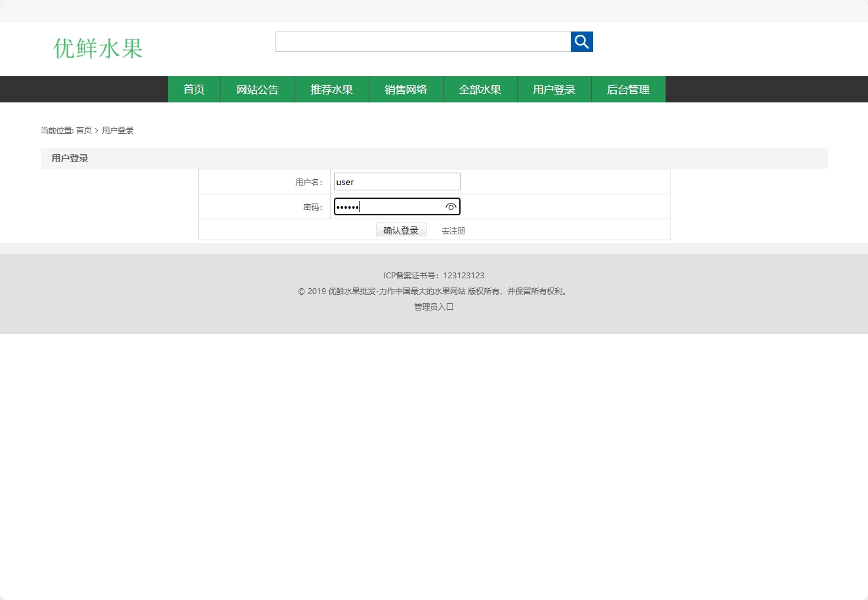Open 后台管理 from the navigation bar
The height and width of the screenshot is (600, 868).
click(x=628, y=89)
